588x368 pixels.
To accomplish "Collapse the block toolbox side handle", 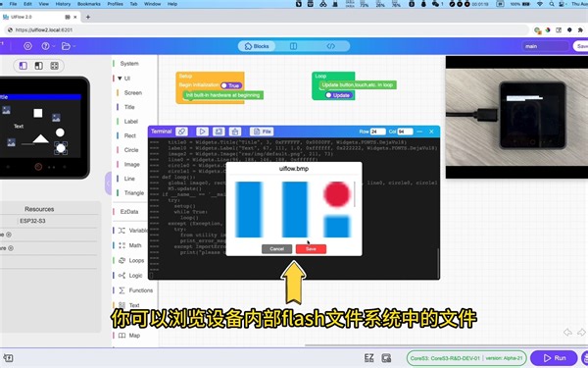I will click(108, 184).
